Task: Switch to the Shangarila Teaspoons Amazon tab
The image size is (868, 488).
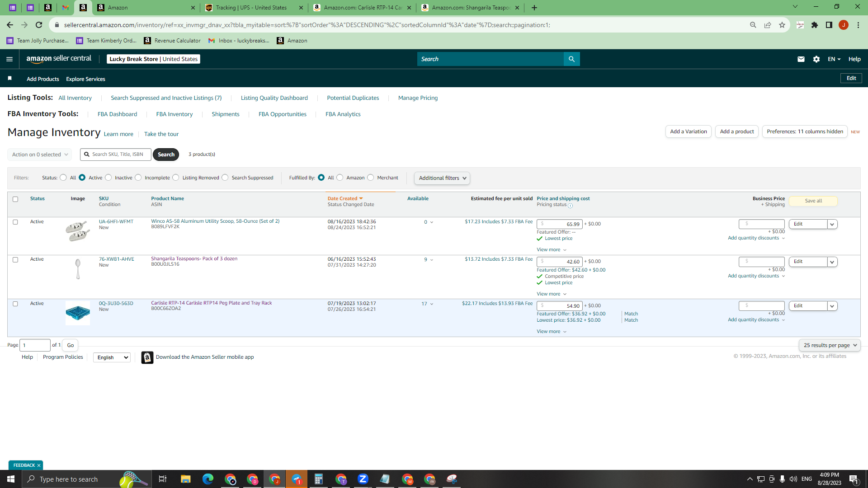Action: click(x=470, y=8)
